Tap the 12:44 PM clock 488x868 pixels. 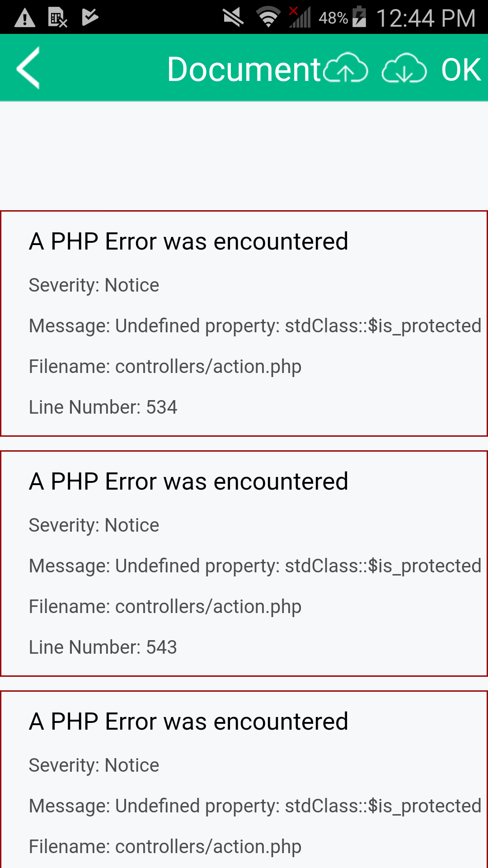click(x=426, y=18)
